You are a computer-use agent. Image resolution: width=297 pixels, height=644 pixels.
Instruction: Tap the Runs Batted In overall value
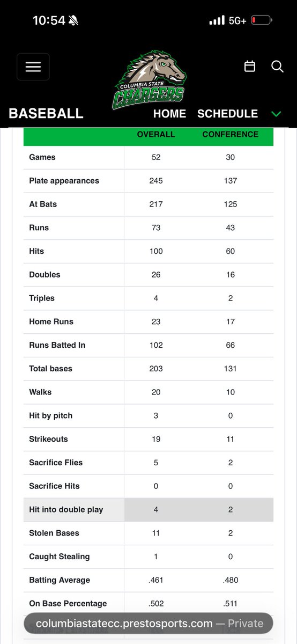[156, 345]
